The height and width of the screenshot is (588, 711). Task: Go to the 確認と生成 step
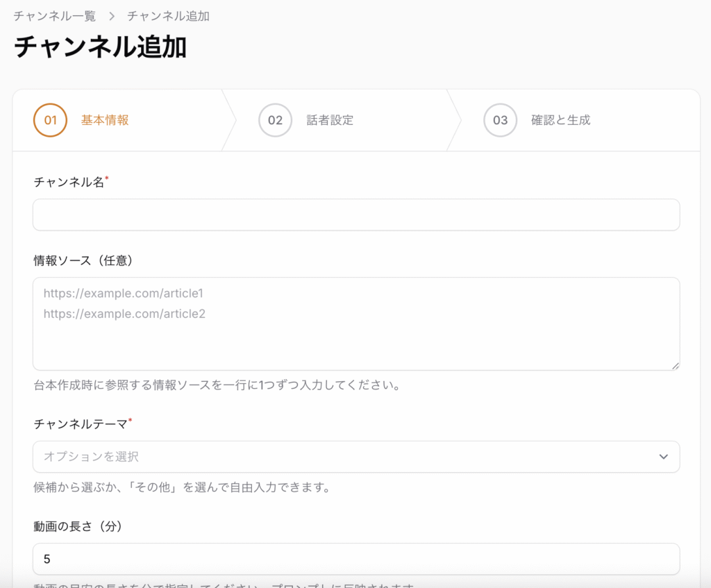(561, 120)
